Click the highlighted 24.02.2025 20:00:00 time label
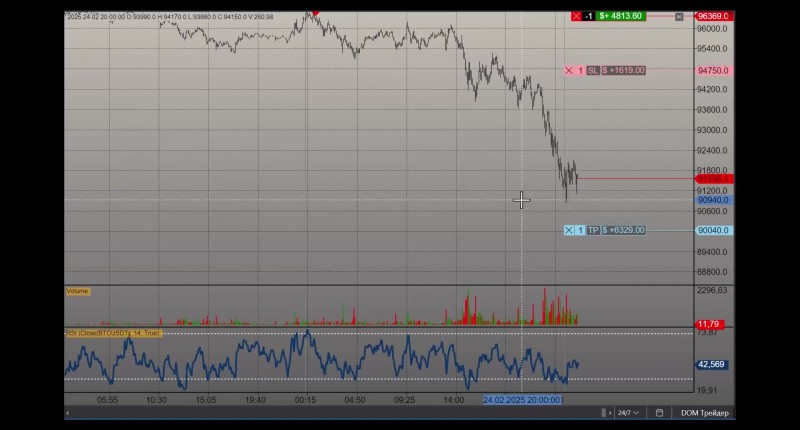This screenshot has width=800, height=430. tap(523, 400)
